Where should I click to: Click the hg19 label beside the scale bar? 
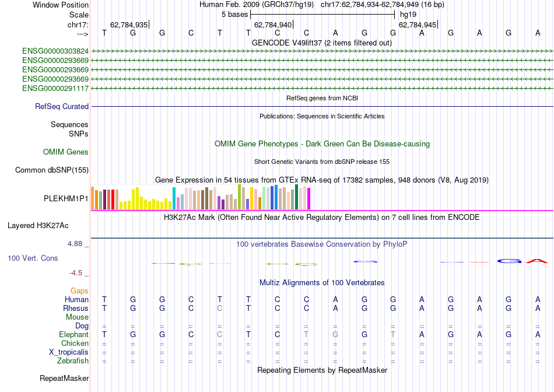point(408,15)
